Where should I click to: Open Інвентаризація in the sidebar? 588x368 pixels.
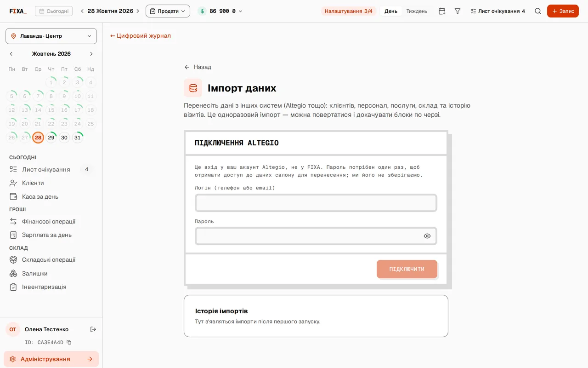(51, 287)
